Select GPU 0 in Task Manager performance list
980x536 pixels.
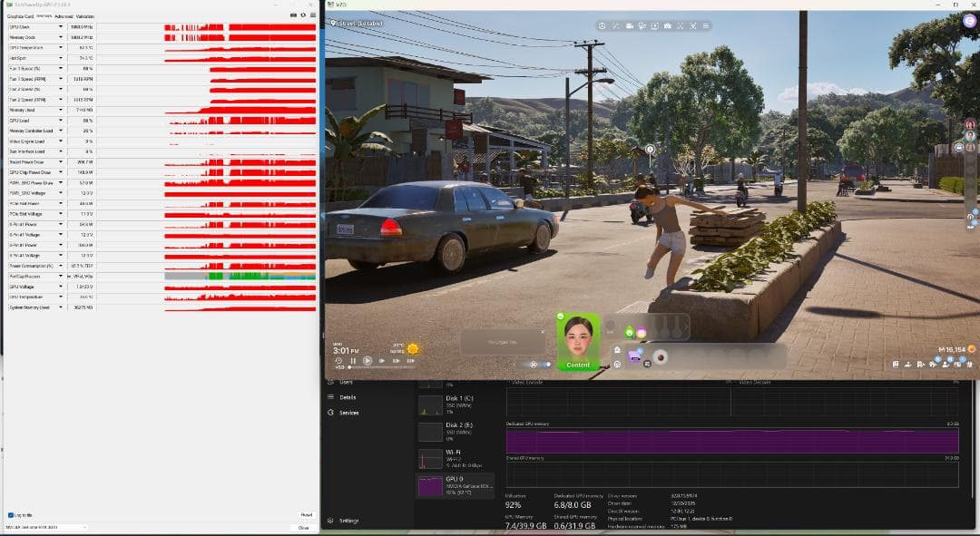456,485
